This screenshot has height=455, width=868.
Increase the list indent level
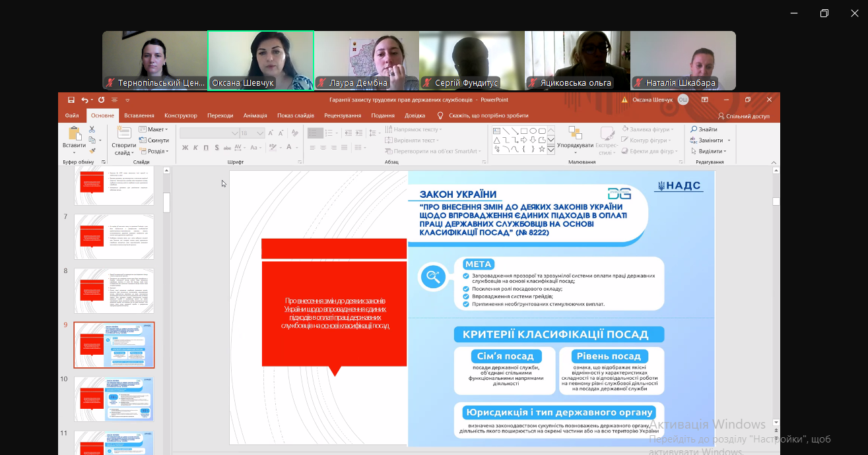coord(360,133)
